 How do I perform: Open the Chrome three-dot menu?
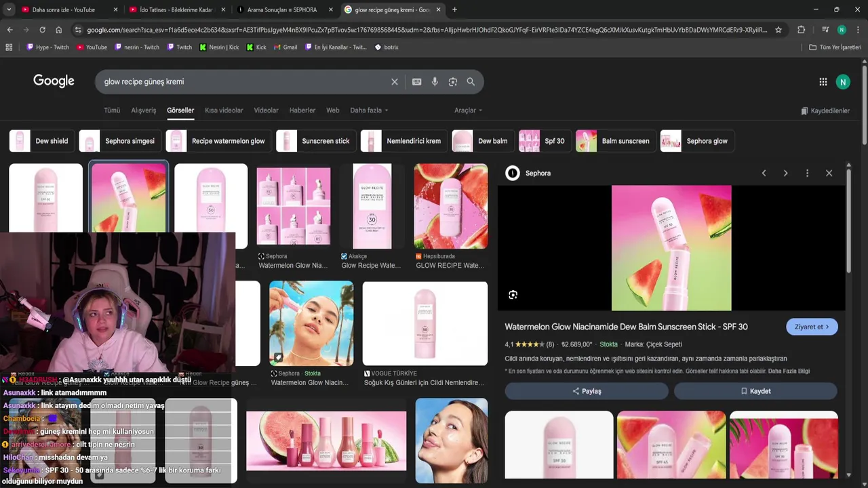[x=857, y=30]
